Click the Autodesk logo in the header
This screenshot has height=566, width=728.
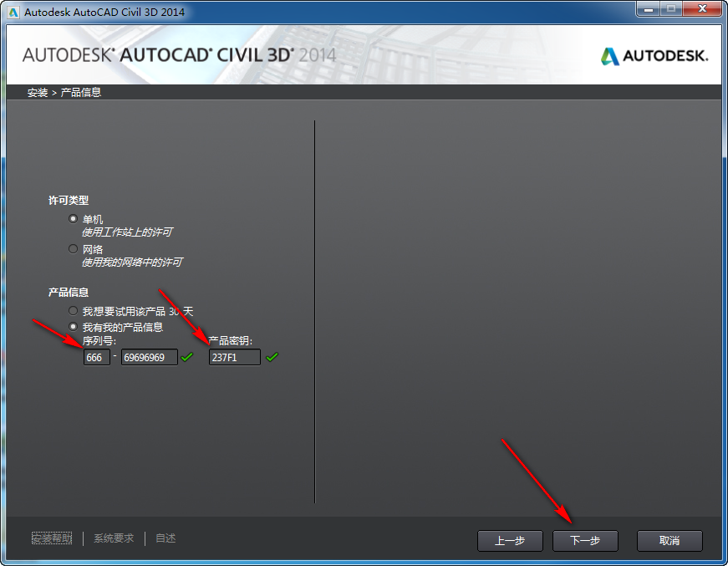pos(654,56)
